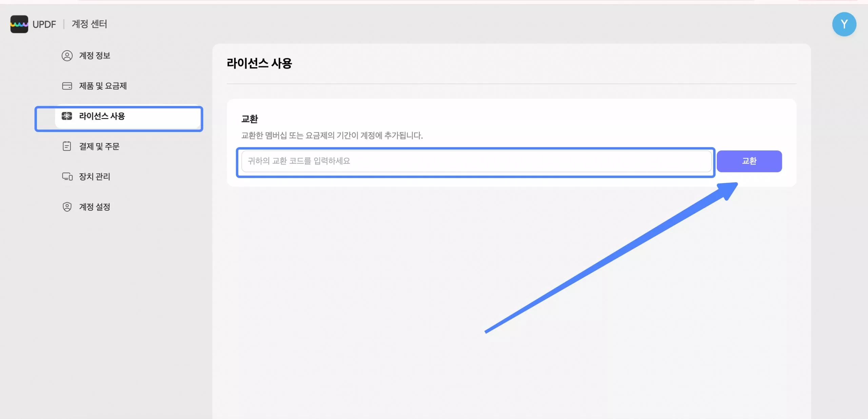868x419 pixels.
Task: Click the 결제 및 주문 clipboard icon
Action: click(x=67, y=146)
